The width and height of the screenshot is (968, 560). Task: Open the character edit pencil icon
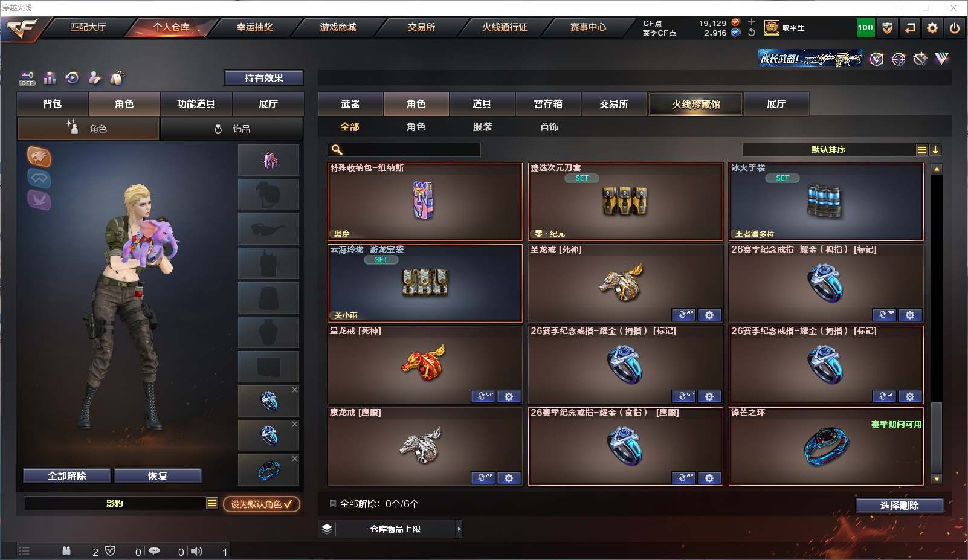[94, 77]
